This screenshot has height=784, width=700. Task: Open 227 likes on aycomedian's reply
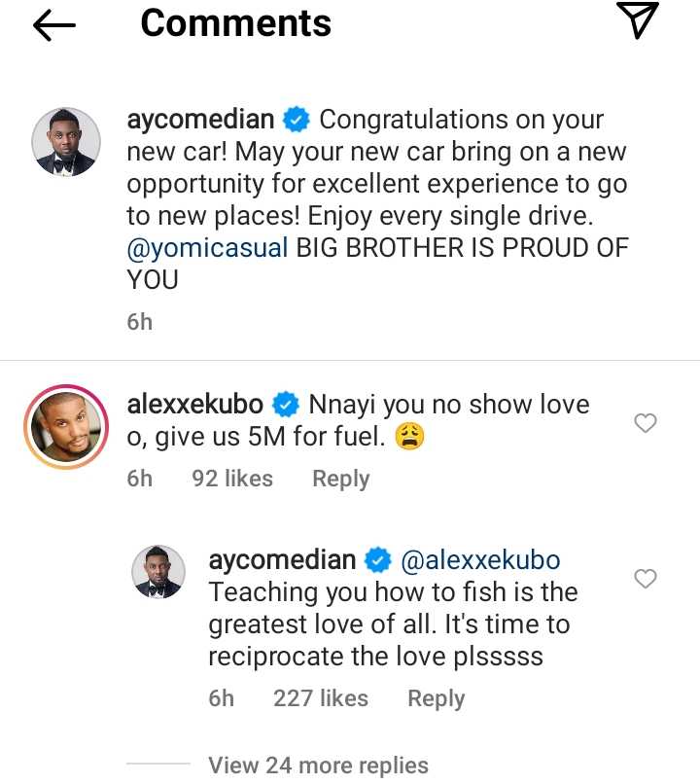pos(321,697)
